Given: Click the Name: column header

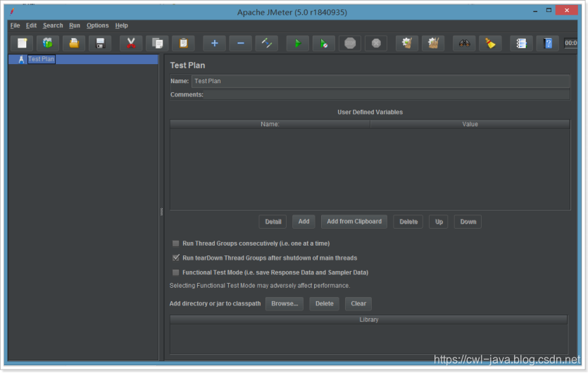Looking at the screenshot, I should (270, 124).
